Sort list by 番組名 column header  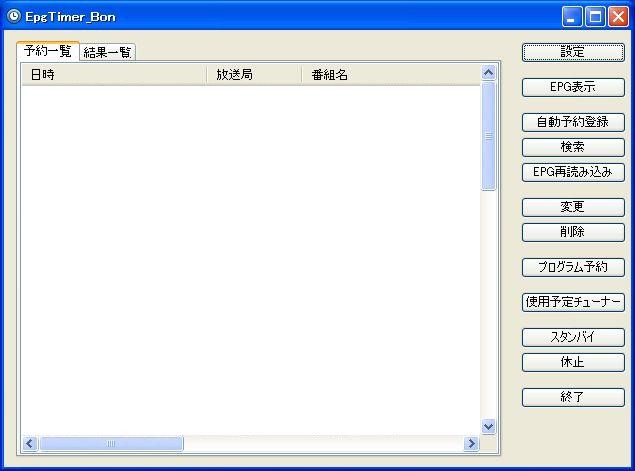coord(391,75)
